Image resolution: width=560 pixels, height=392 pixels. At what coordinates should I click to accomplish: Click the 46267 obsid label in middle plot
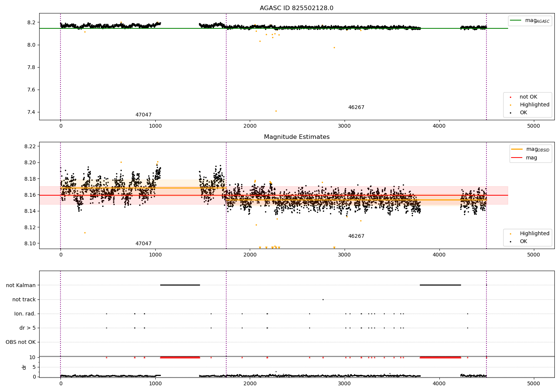click(x=356, y=236)
